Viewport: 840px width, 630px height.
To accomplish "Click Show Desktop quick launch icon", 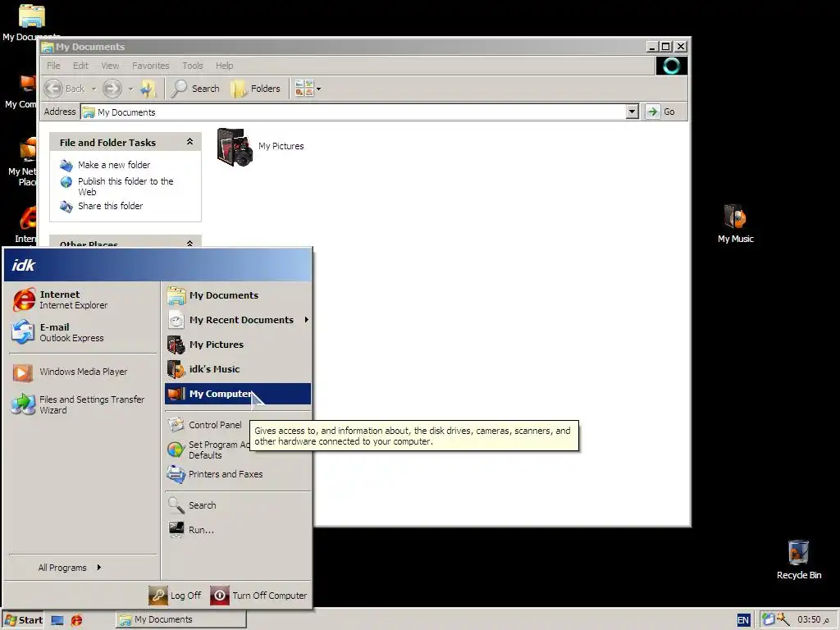I will click(x=57, y=620).
